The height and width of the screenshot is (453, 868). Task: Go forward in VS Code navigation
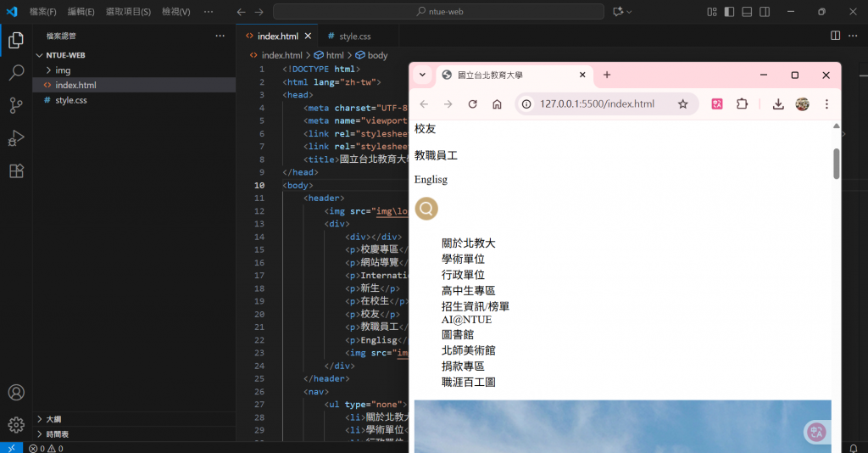click(x=259, y=12)
